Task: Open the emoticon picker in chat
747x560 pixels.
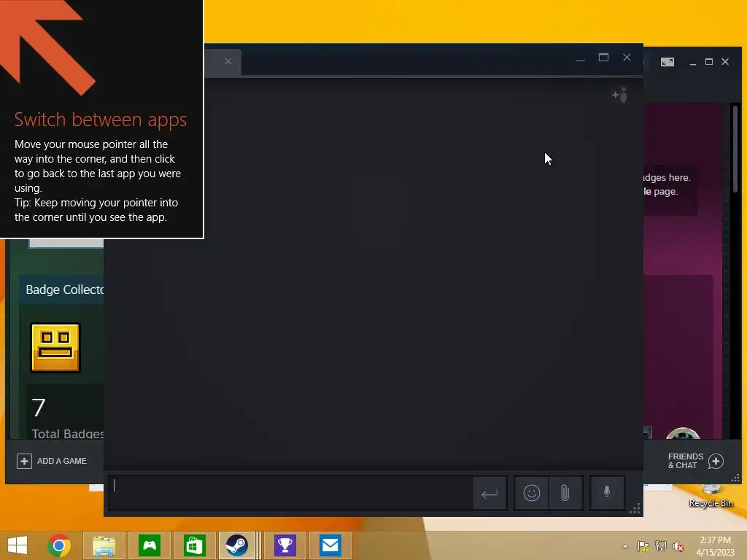Action: click(x=531, y=493)
